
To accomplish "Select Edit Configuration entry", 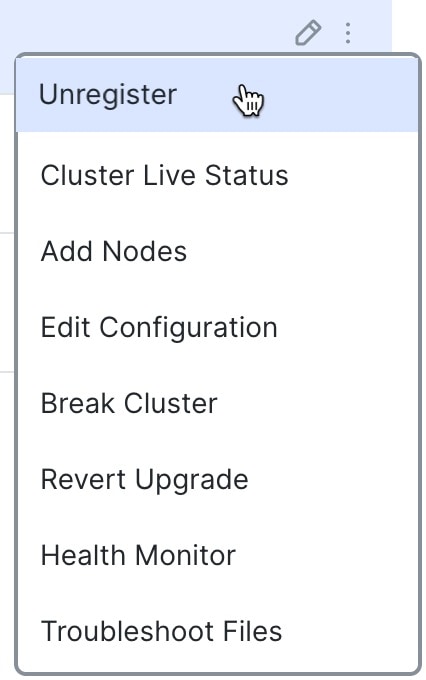I will click(217, 327).
